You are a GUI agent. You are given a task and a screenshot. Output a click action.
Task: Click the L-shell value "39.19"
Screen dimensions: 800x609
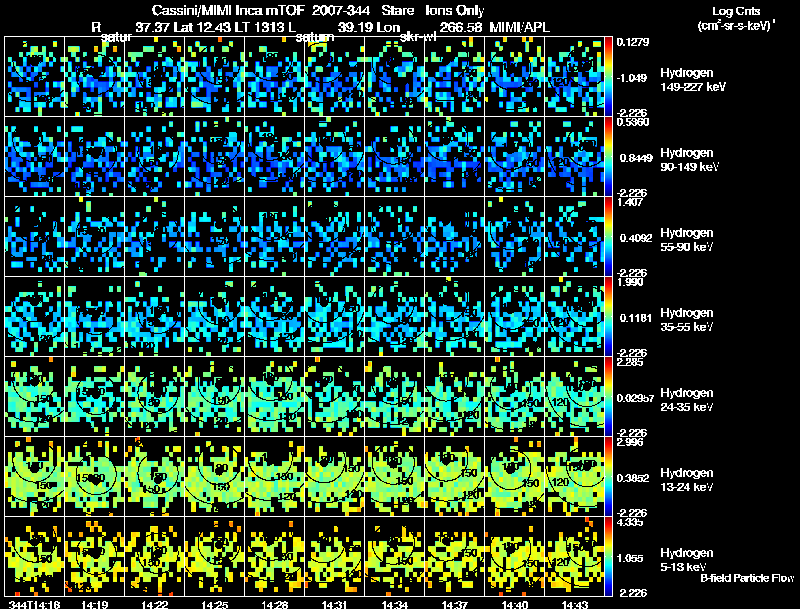[x=355, y=27]
